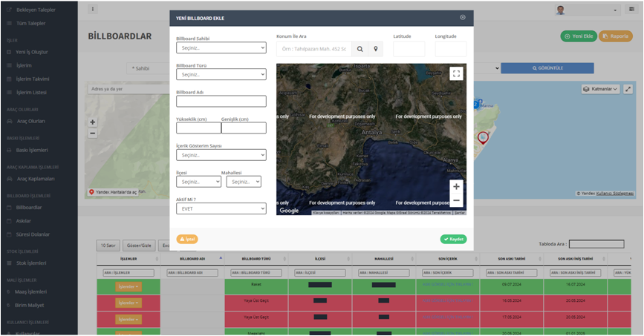
Task: Click the Yandex map expand icon
Action: coord(628,89)
